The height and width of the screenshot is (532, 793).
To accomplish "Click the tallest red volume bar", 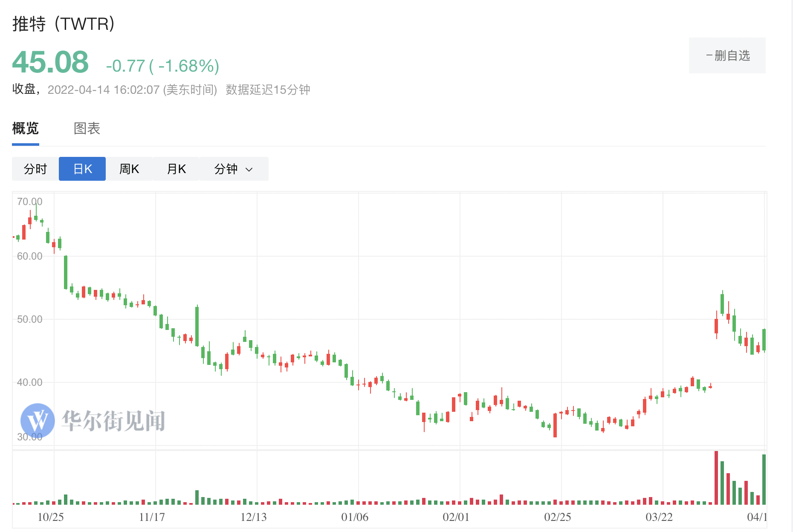I will (x=716, y=478).
